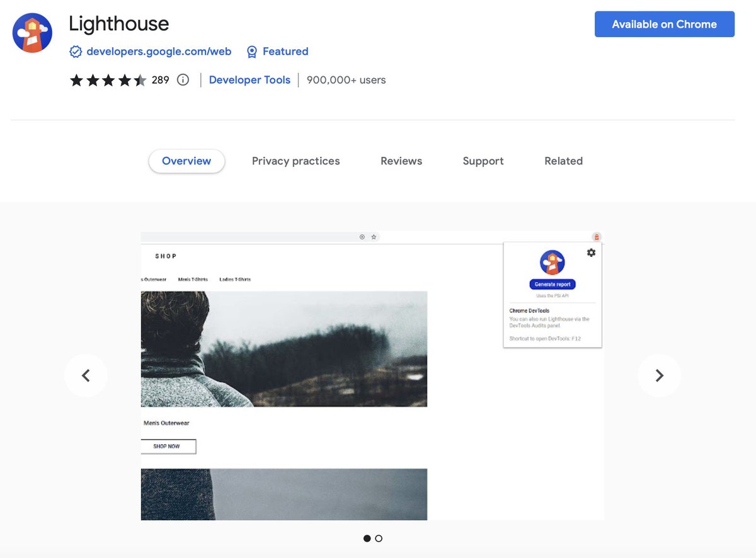Image resolution: width=756 pixels, height=558 pixels.
Task: Click the SHOP heading in screenshot
Action: 166,256
